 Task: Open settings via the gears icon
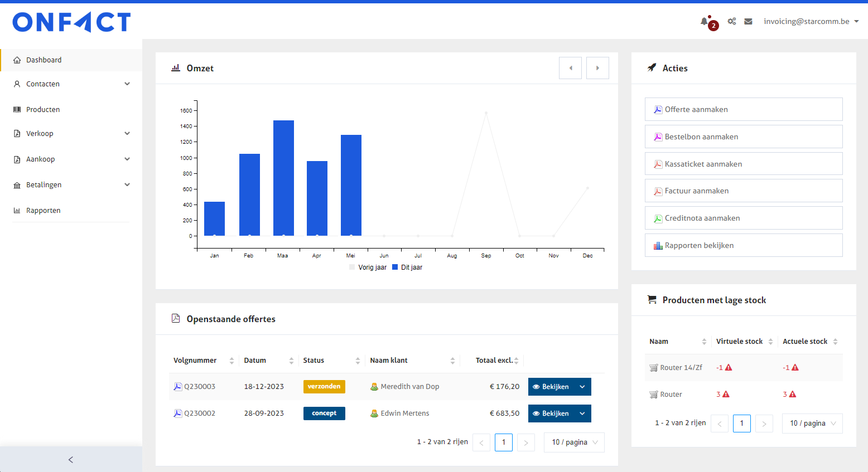click(731, 21)
